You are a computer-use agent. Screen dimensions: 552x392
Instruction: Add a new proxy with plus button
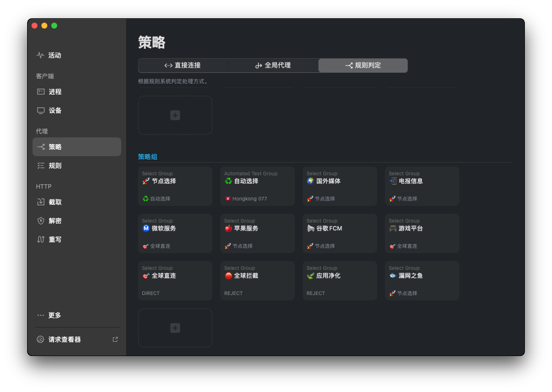pos(175,115)
